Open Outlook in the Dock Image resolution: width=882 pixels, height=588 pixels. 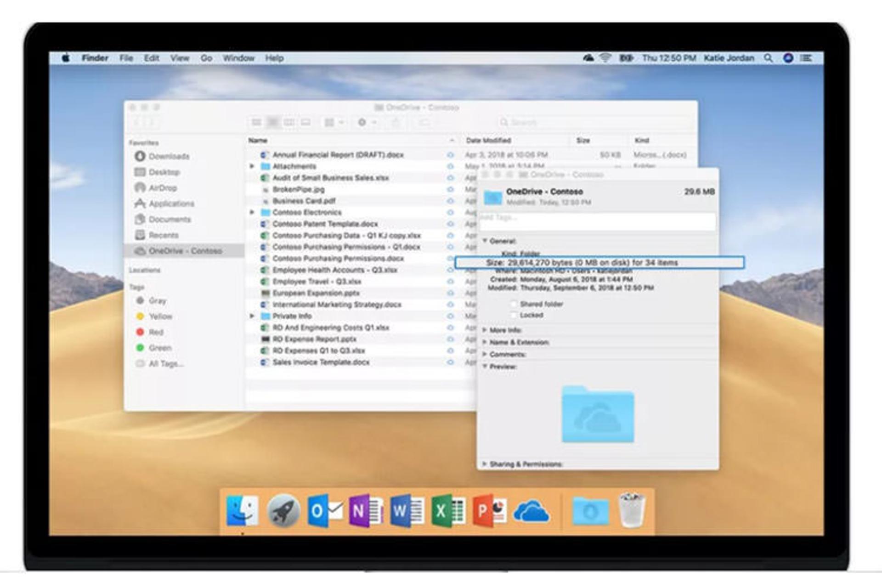pyautogui.click(x=325, y=510)
